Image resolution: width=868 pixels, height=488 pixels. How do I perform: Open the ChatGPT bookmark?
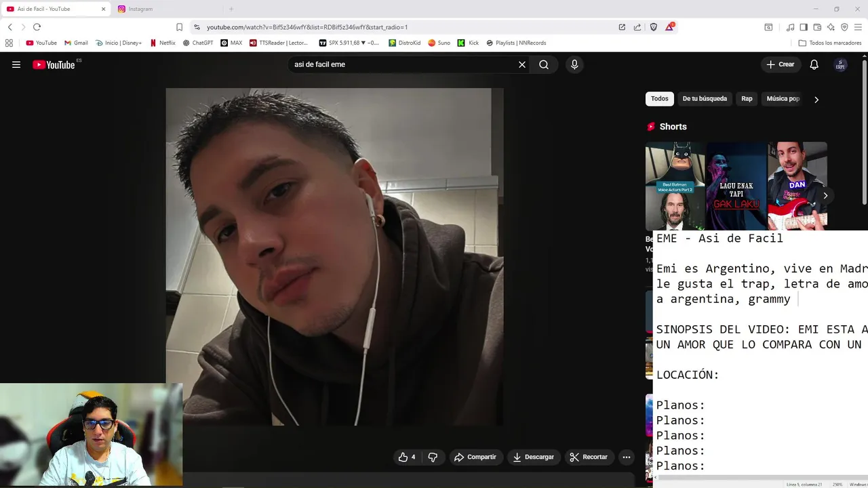coord(198,43)
